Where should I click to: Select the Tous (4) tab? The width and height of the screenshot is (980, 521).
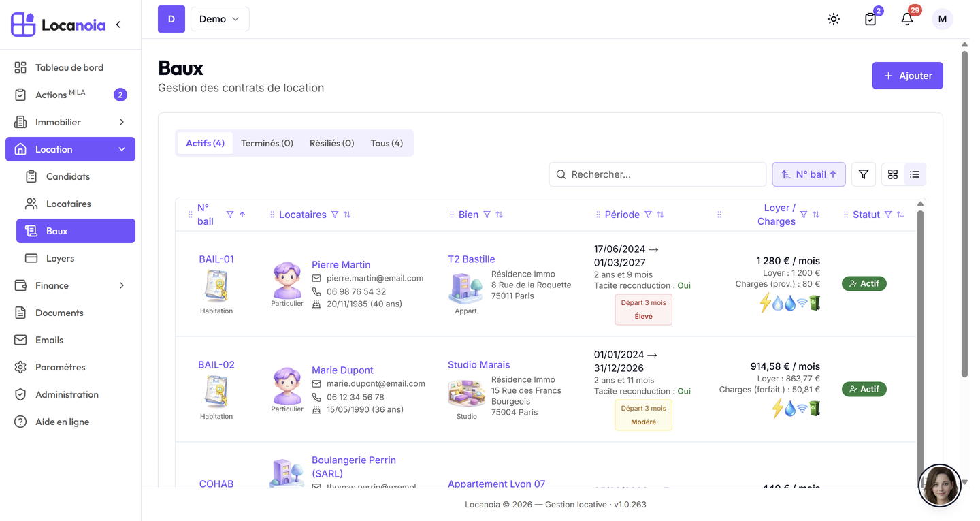(387, 143)
